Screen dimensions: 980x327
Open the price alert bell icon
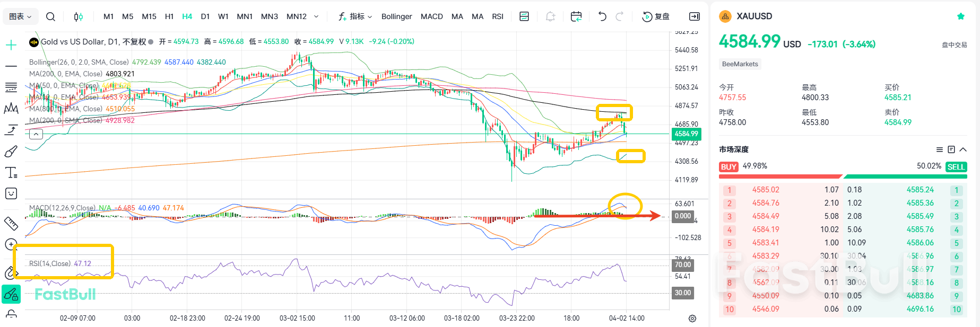point(550,16)
